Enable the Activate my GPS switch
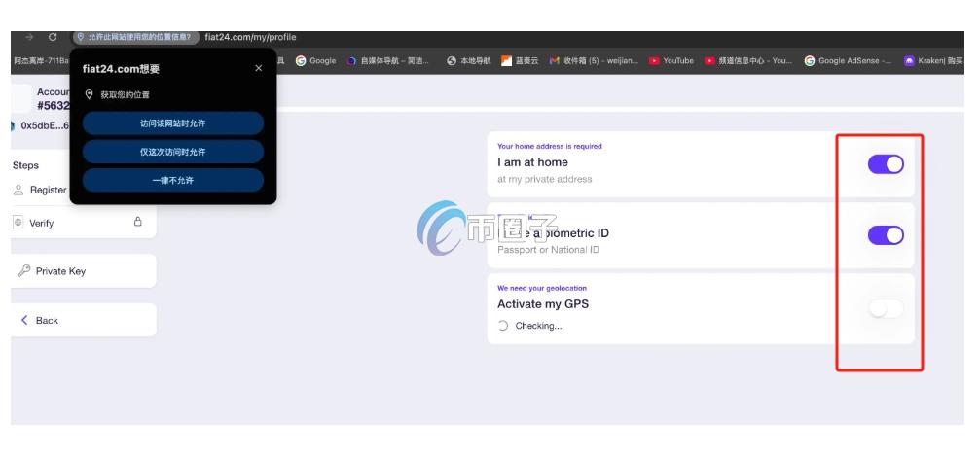 tap(885, 308)
